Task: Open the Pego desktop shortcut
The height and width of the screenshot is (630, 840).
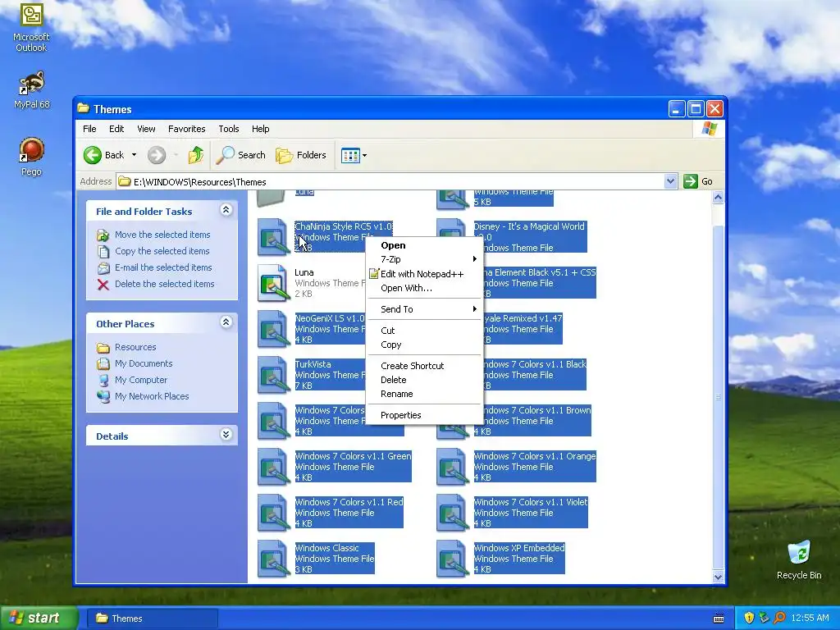Action: click(31, 157)
